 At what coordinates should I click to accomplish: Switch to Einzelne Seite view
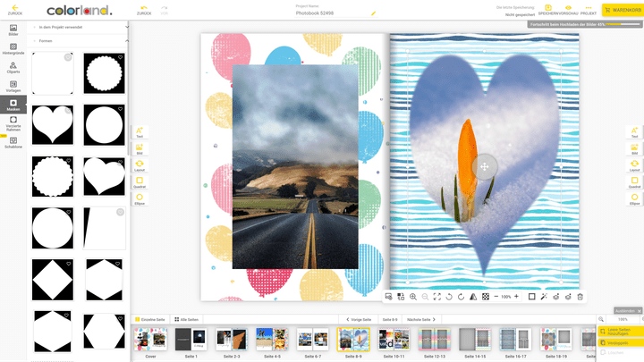tap(153, 319)
